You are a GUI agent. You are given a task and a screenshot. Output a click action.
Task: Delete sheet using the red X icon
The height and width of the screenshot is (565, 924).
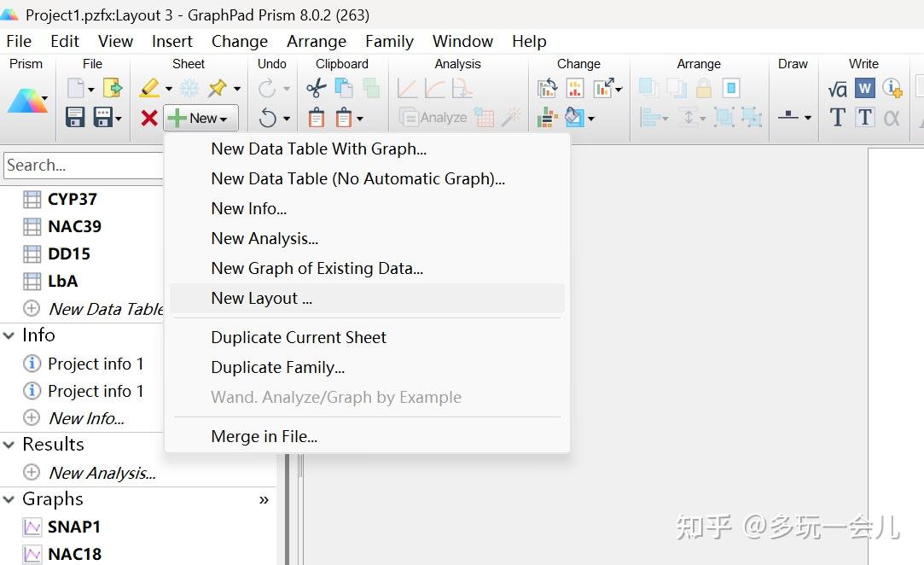point(149,118)
